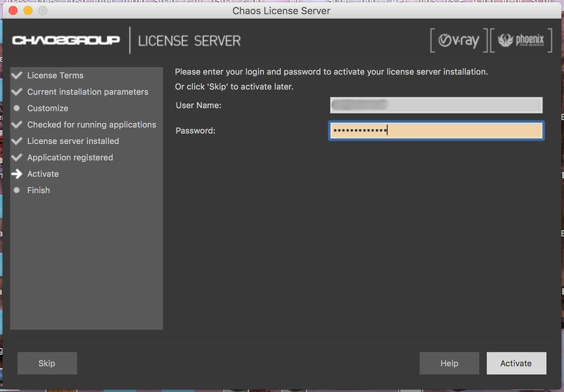Click the User Name label
Viewport: 564px width, 392px height.
[x=199, y=105]
